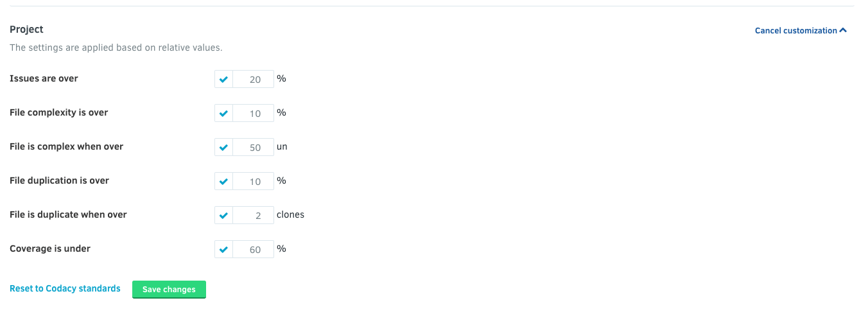Click the File is duplicate when over label
This screenshot has width=868, height=314.
pos(68,214)
